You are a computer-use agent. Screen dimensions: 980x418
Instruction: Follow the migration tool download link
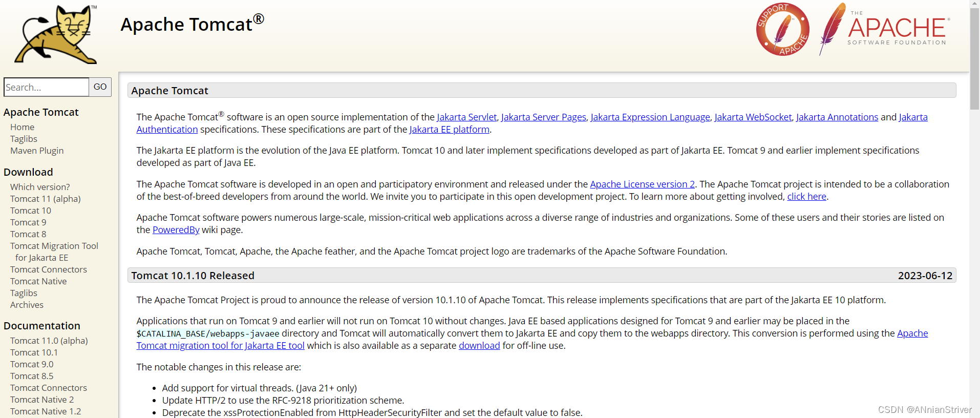point(479,346)
